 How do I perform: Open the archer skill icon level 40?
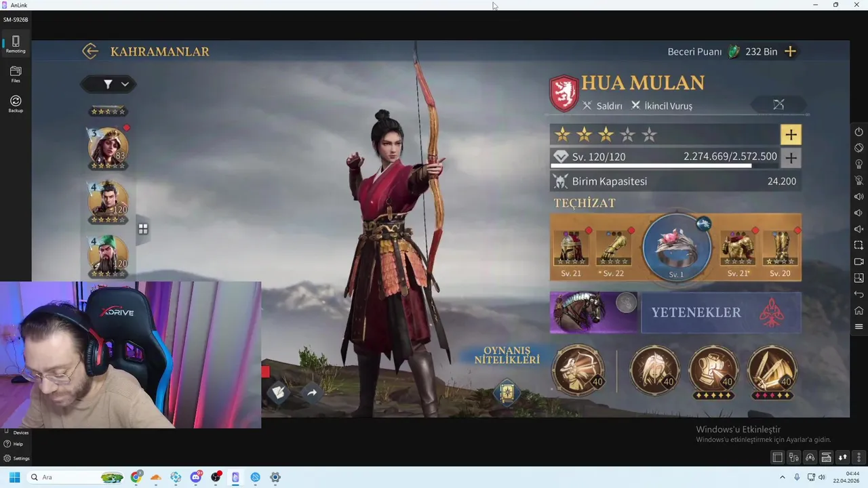(578, 370)
